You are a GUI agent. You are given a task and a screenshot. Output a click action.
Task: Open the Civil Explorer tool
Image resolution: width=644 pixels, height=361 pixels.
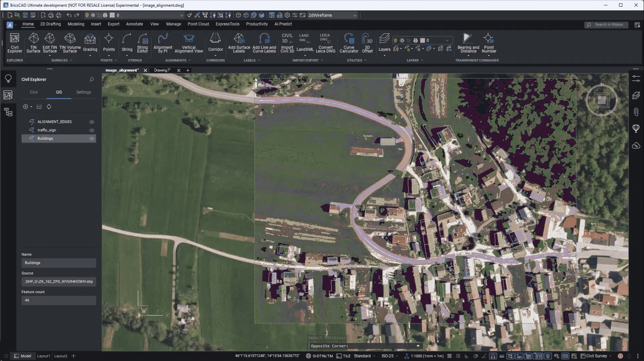pyautogui.click(x=14, y=43)
